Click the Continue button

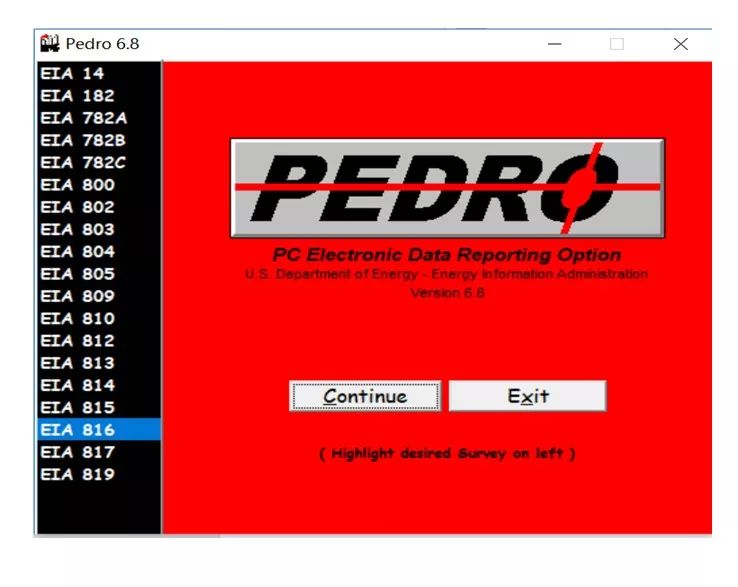coord(365,396)
